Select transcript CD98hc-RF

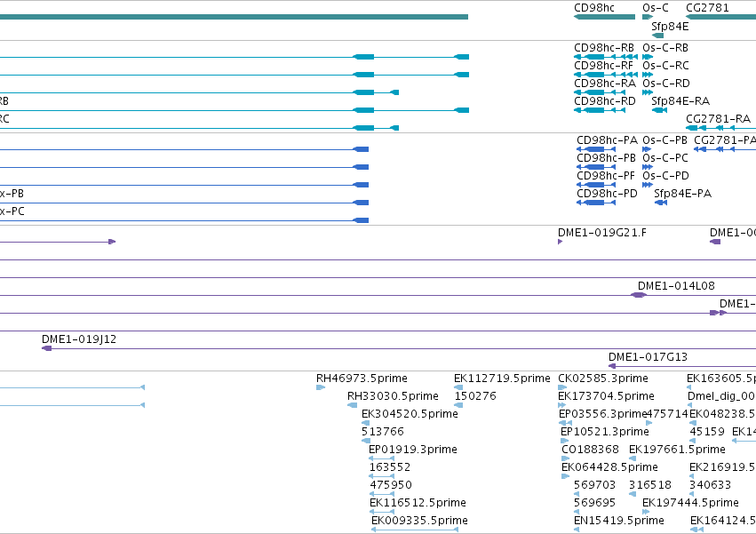603,66
